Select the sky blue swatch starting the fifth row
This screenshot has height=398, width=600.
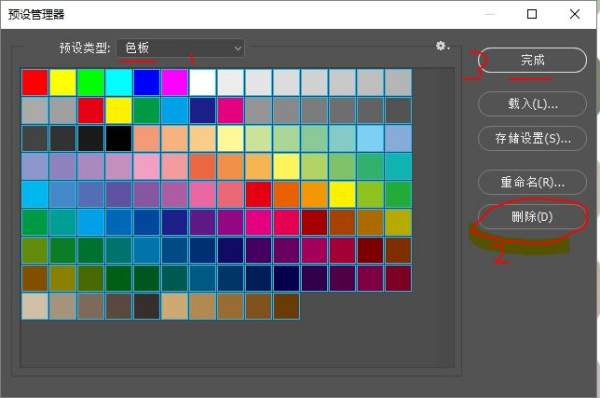click(x=35, y=194)
